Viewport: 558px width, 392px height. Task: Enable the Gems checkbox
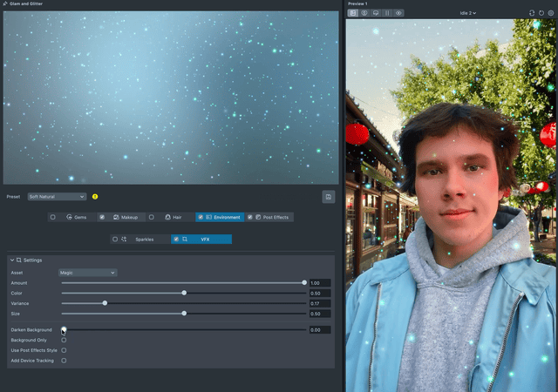point(53,217)
